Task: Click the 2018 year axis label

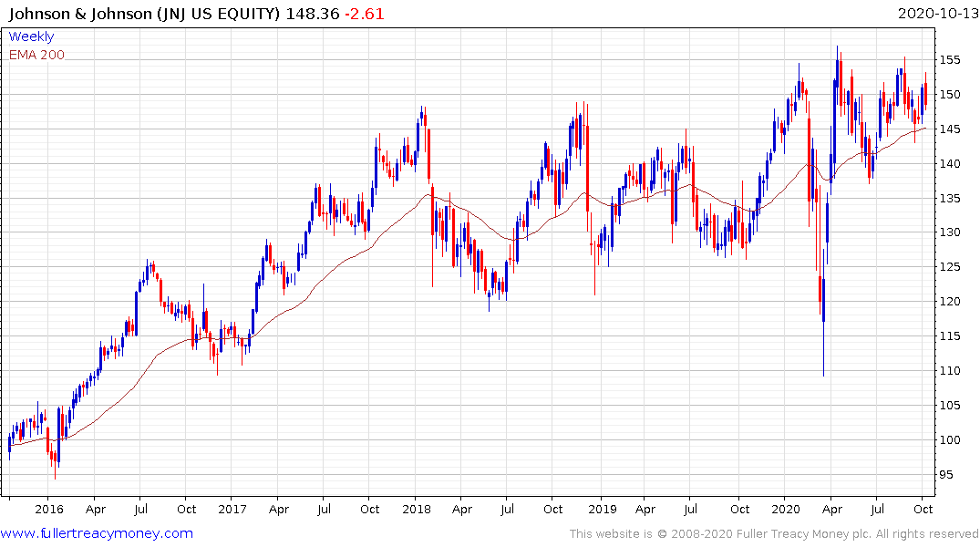Action: [x=417, y=509]
